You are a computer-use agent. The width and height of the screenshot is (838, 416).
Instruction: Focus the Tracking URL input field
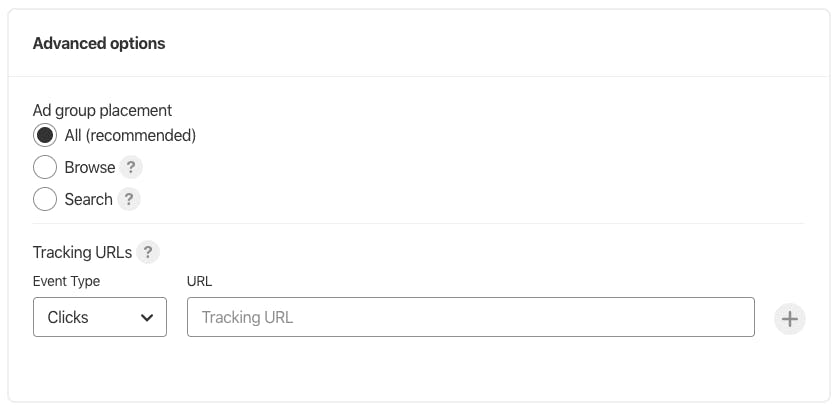pyautogui.click(x=471, y=317)
